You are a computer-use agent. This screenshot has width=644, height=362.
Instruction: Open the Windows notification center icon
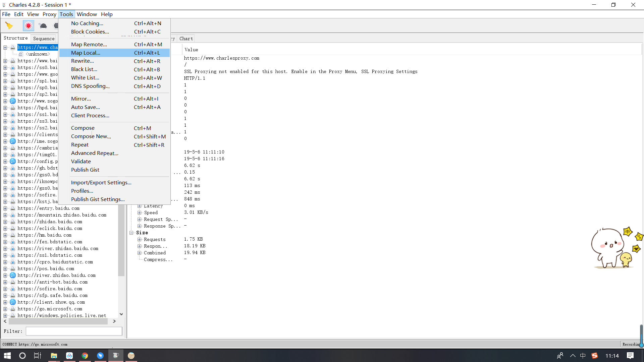pos(630,356)
